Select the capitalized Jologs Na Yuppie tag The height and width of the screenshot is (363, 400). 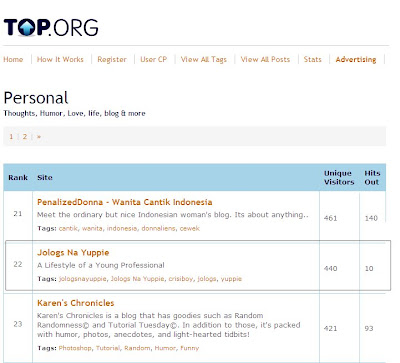[x=138, y=279]
